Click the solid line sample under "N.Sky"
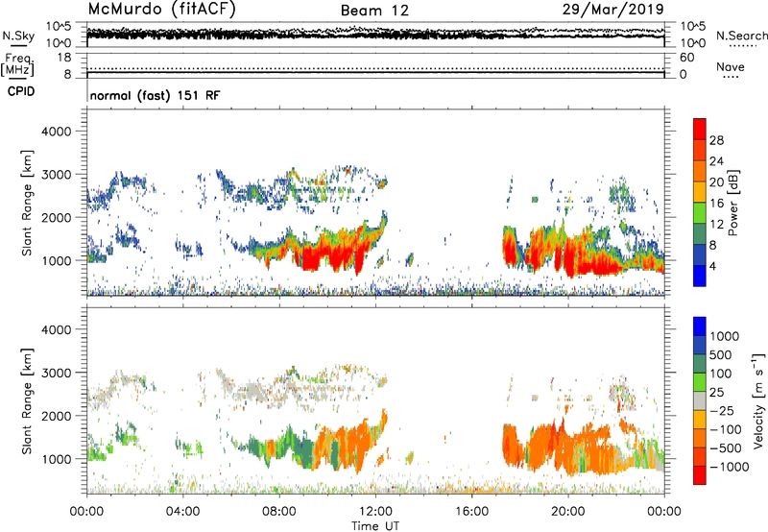The width and height of the screenshot is (768, 532). 18,46
